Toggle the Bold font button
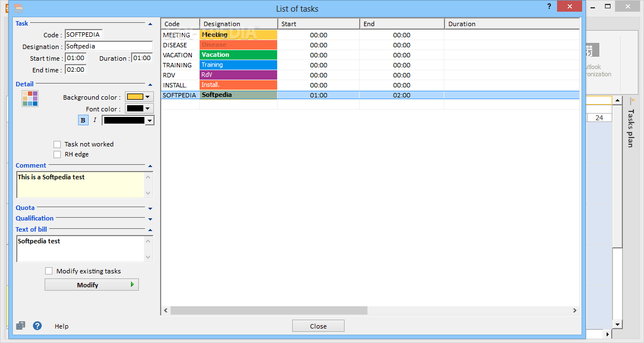This screenshot has height=343, width=644. click(x=83, y=120)
